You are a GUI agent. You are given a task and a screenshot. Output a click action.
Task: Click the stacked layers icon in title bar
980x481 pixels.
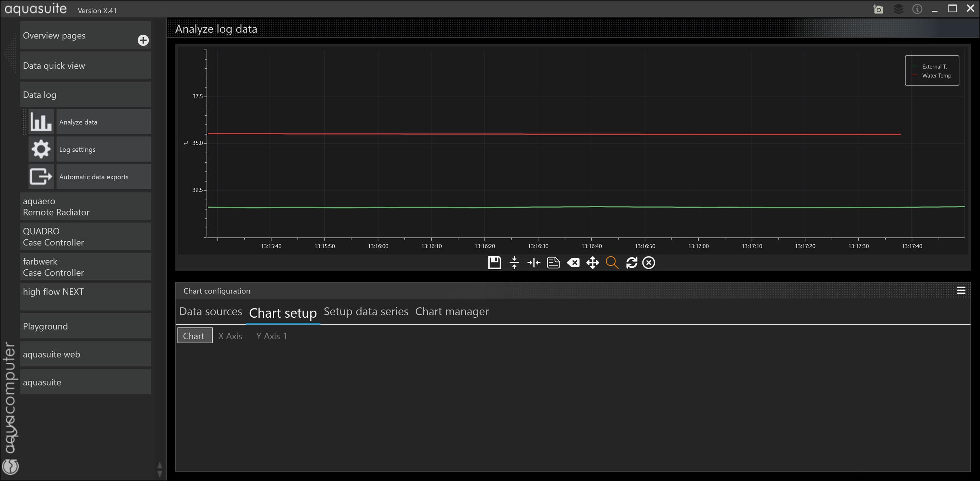[898, 9]
